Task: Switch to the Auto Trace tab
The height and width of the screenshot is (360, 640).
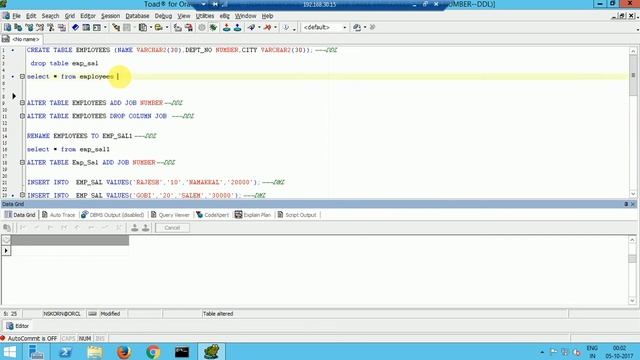Action: click(x=59, y=215)
